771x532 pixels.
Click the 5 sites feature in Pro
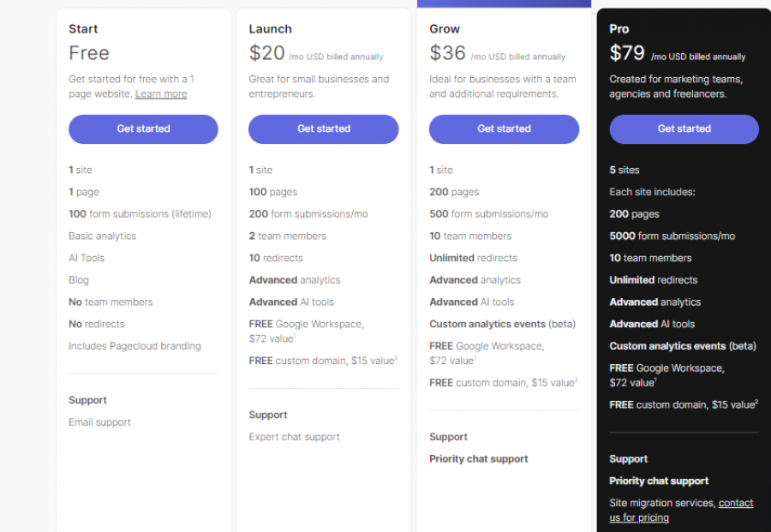tap(624, 170)
